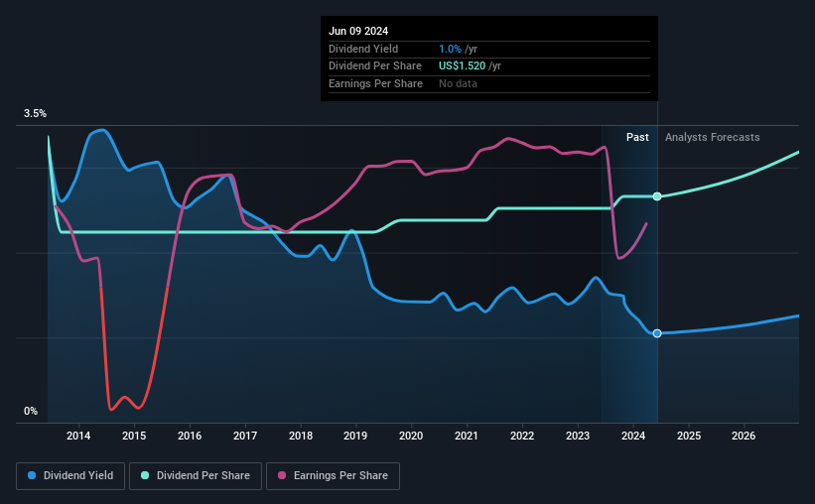Click the 2023 x-axis label

coord(578,436)
